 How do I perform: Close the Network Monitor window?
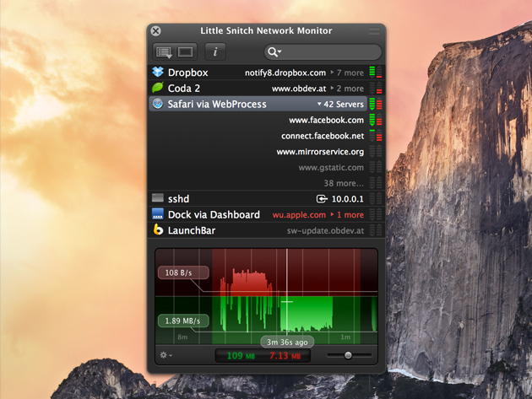point(155,31)
